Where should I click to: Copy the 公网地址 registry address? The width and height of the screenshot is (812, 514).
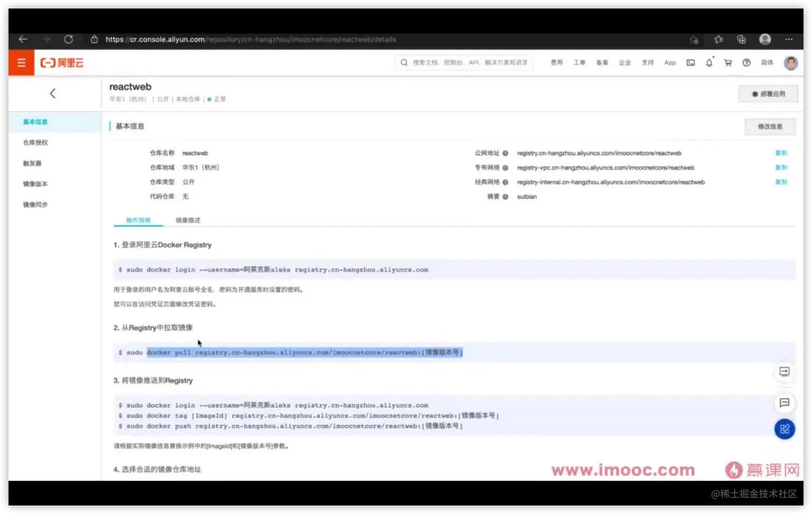(x=781, y=153)
